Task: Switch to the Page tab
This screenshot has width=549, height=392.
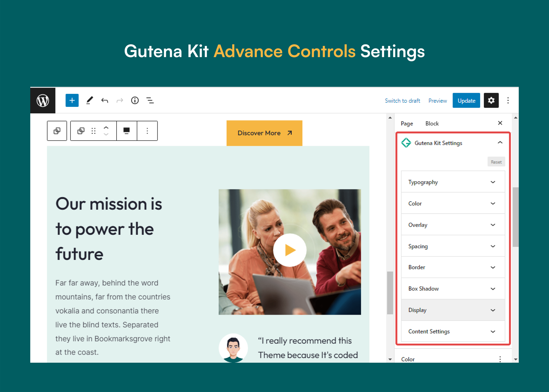Action: (407, 123)
